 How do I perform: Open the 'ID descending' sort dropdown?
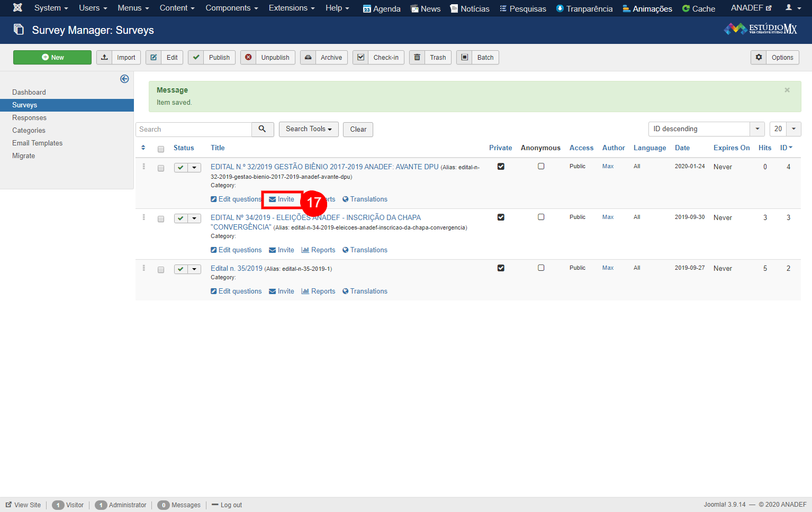pyautogui.click(x=706, y=129)
